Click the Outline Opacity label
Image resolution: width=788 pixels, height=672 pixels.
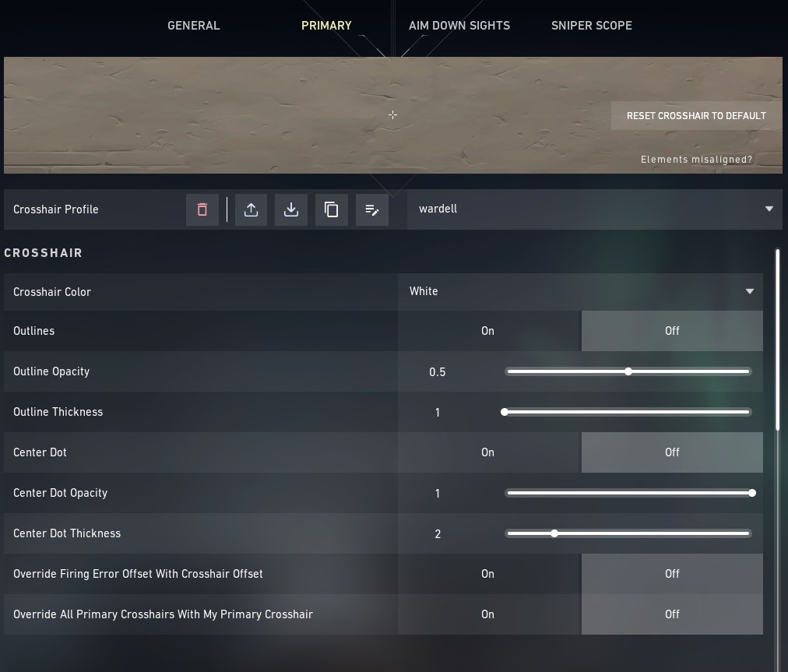point(51,371)
